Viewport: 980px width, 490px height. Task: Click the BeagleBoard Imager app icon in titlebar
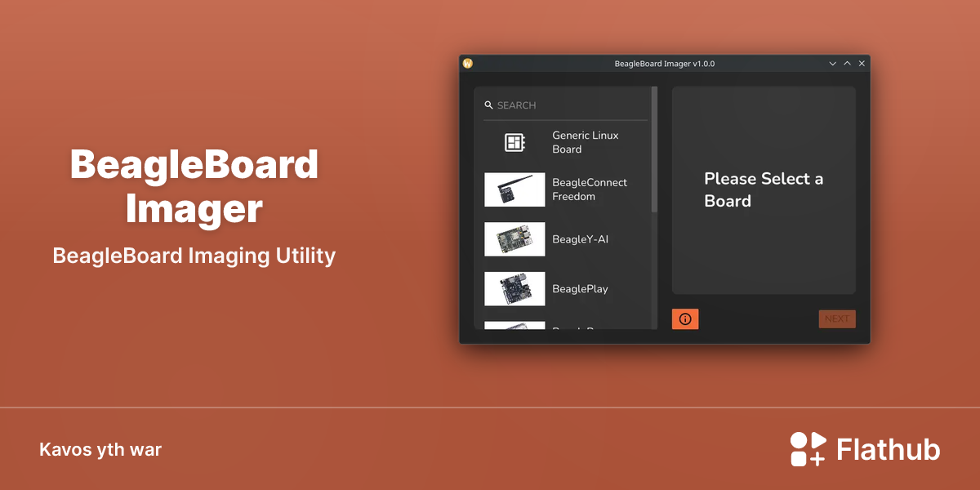point(468,63)
